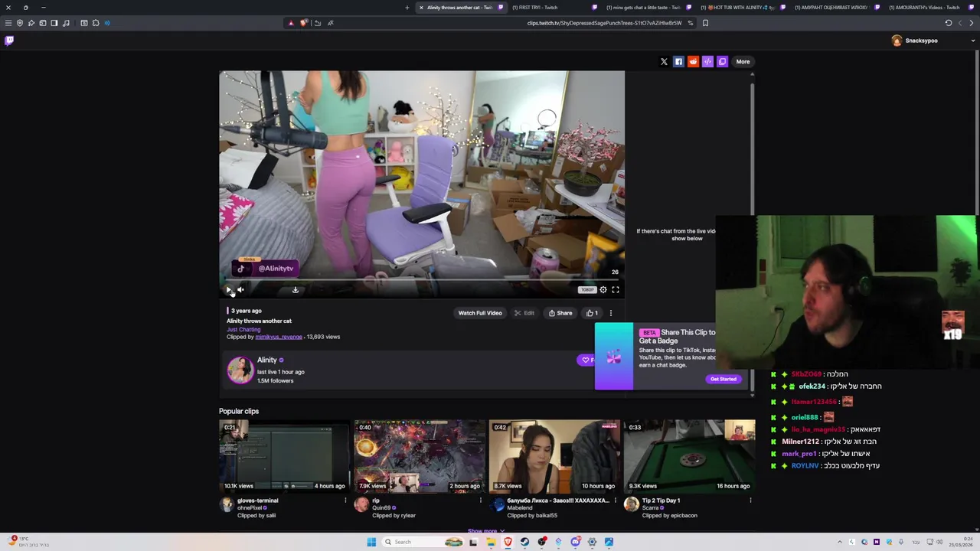The image size is (980, 551).
Task: Click Get Started on badge promo
Action: (724, 379)
